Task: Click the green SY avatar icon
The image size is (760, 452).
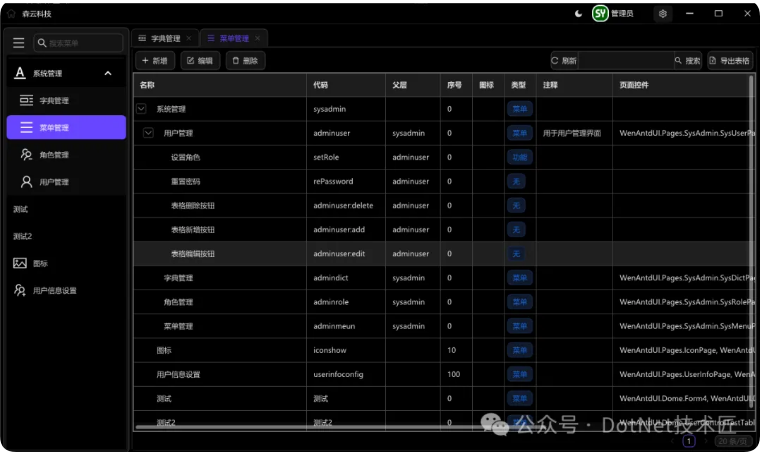Action: [x=600, y=13]
